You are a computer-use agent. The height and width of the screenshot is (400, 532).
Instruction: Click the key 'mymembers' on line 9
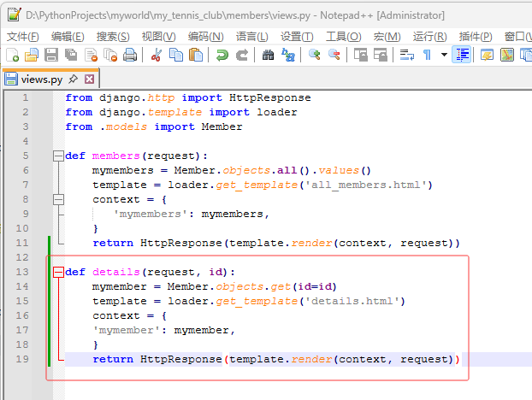point(150,215)
